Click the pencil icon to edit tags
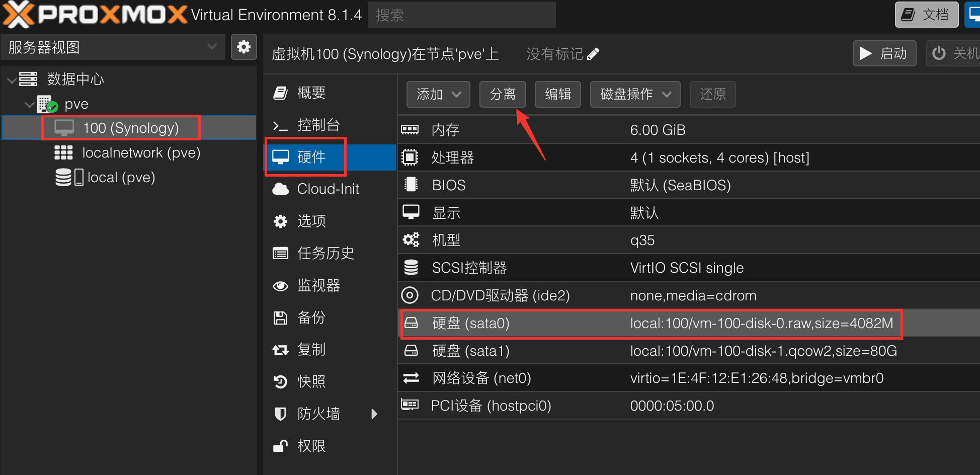The image size is (980, 475). [x=594, y=54]
